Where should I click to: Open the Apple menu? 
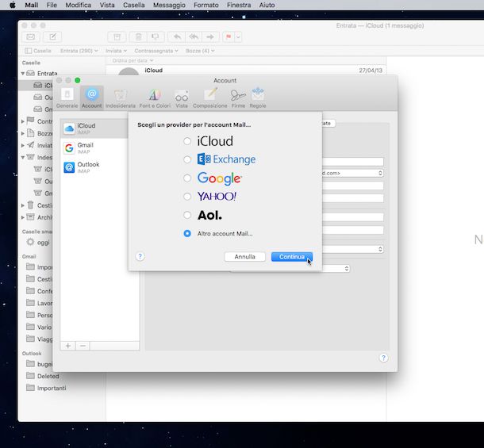[x=13, y=5]
